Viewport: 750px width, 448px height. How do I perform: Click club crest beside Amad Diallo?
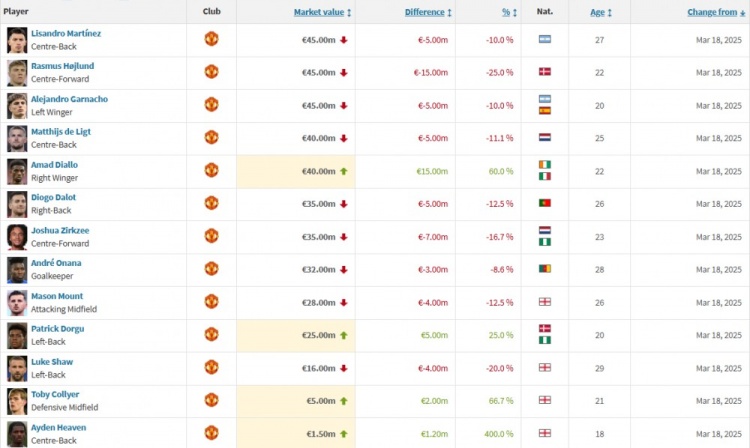click(x=211, y=171)
